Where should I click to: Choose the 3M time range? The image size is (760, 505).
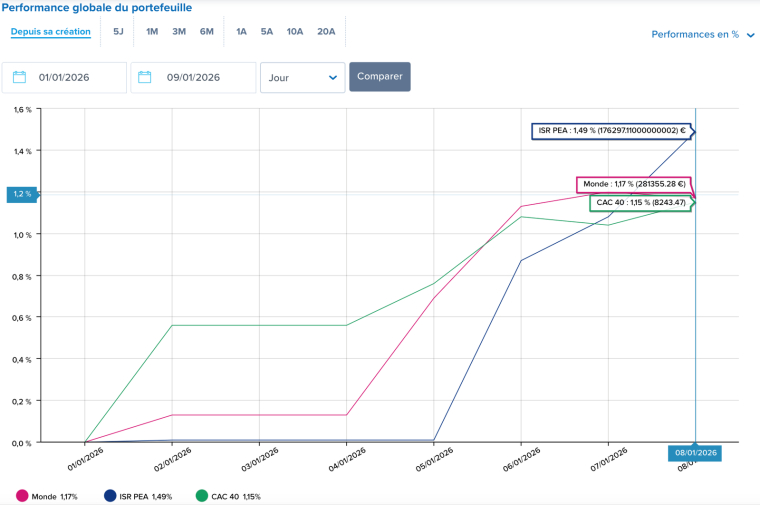tap(179, 32)
